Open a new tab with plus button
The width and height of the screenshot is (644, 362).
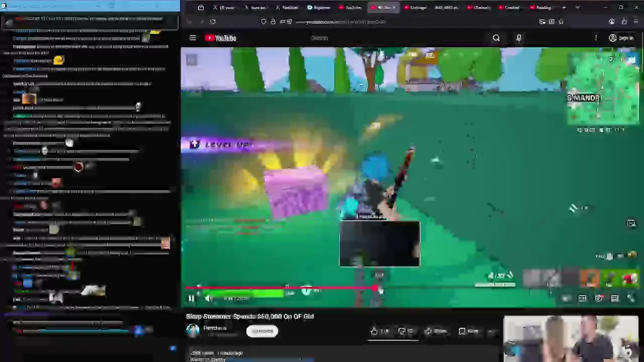(564, 8)
